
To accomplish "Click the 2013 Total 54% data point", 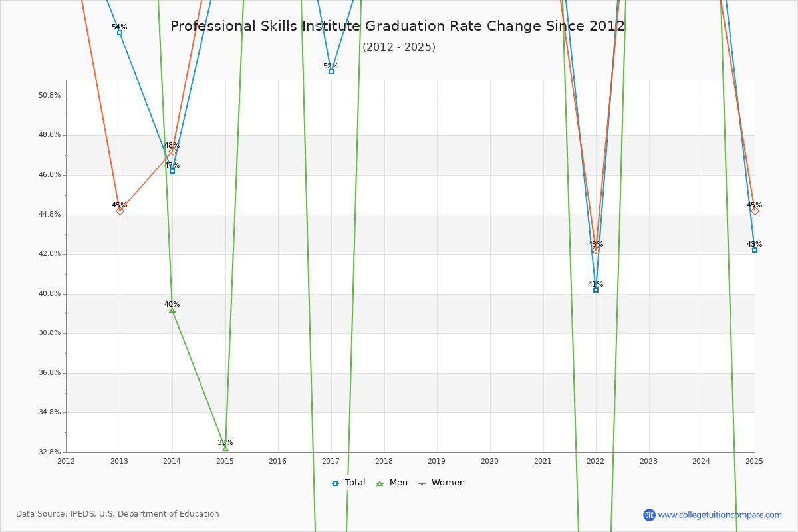I will pos(120,33).
